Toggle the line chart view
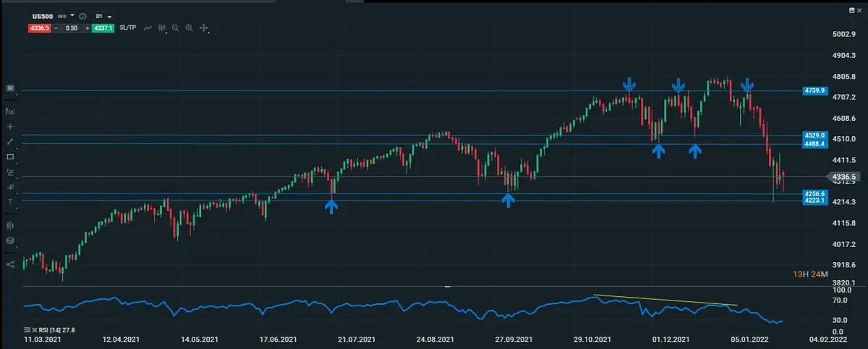 [148, 28]
